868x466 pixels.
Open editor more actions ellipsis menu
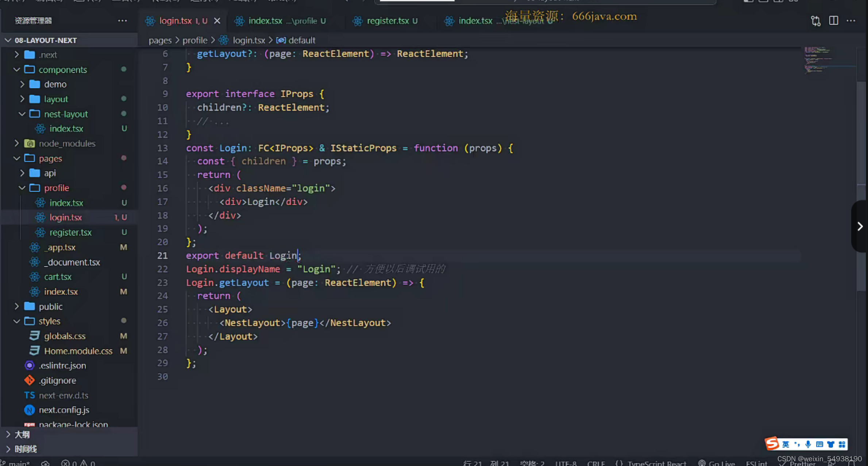click(851, 21)
